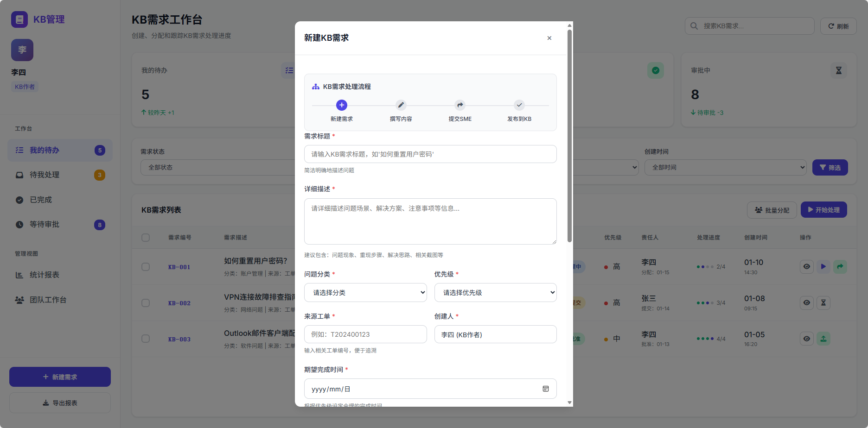The image size is (868, 428).
Task: Focus the 期望完成时间 date field
Action: click(x=430, y=389)
